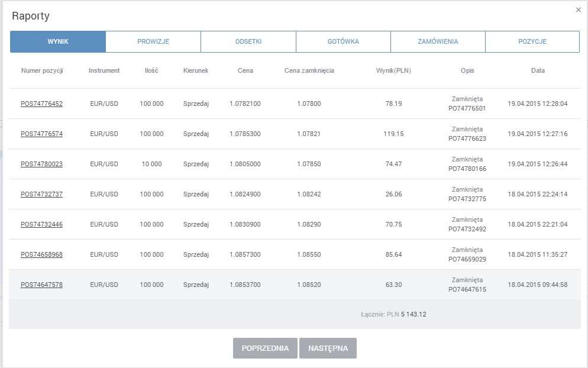Click the Cena zamknięcia column header
Viewport: 588px width, 368px height.
click(309, 70)
